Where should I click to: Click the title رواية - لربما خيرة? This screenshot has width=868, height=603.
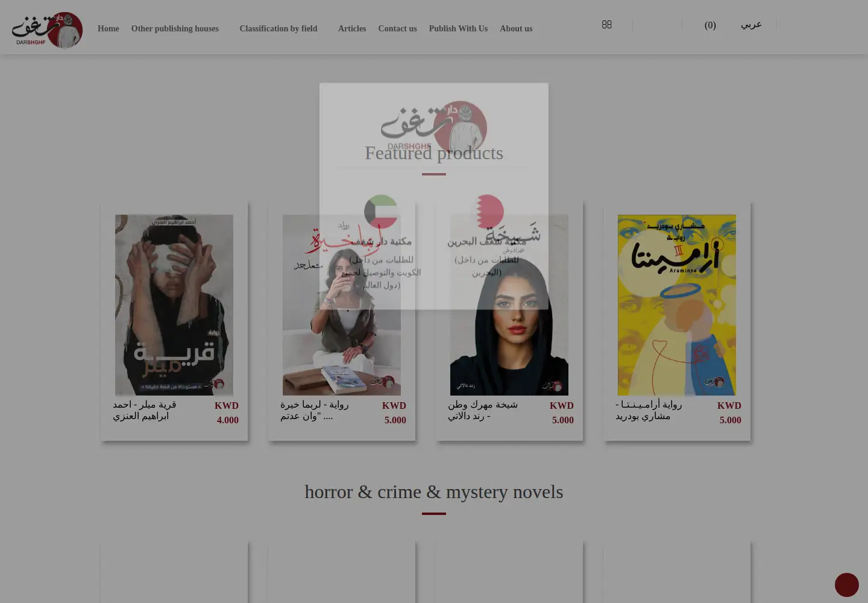[315, 410]
